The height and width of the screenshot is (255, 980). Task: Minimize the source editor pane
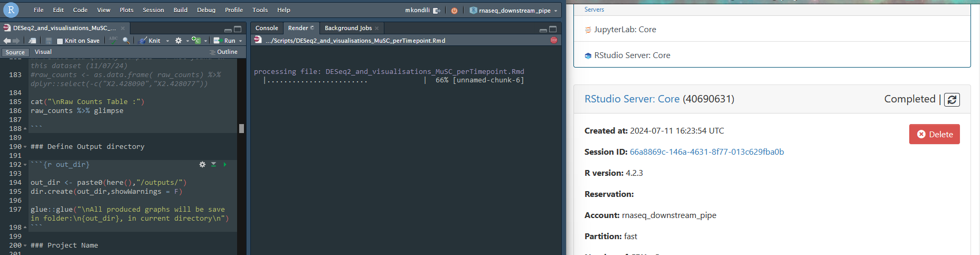pos(228,30)
